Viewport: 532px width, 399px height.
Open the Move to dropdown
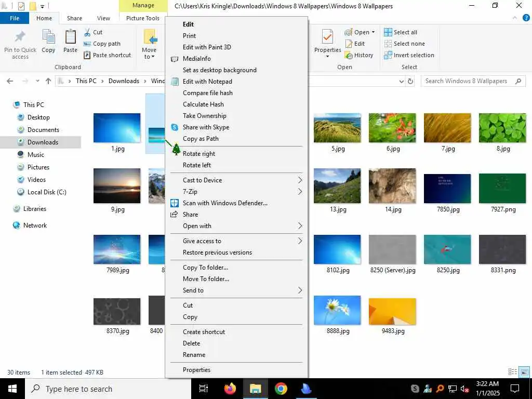click(x=149, y=53)
